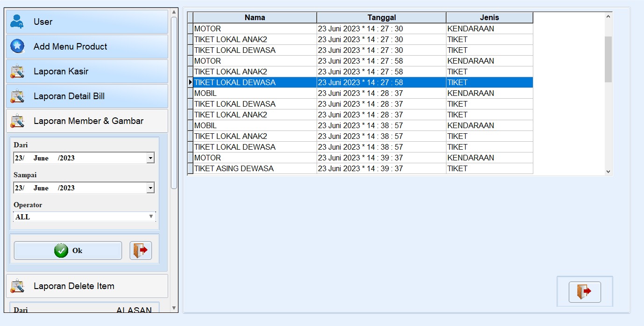The image size is (644, 326).
Task: Select TIKET LOKAL ANAK2 row at 14 : 27 : 58
Action: click(363, 72)
